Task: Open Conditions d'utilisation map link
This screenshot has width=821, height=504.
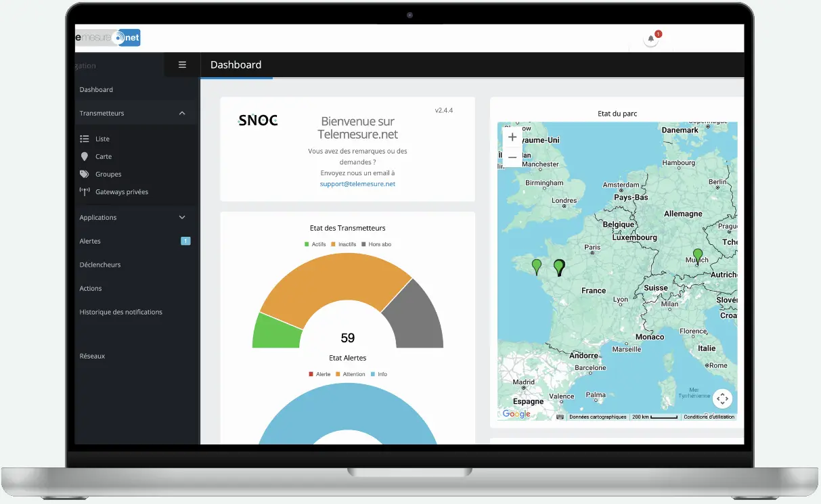Action: tap(709, 417)
